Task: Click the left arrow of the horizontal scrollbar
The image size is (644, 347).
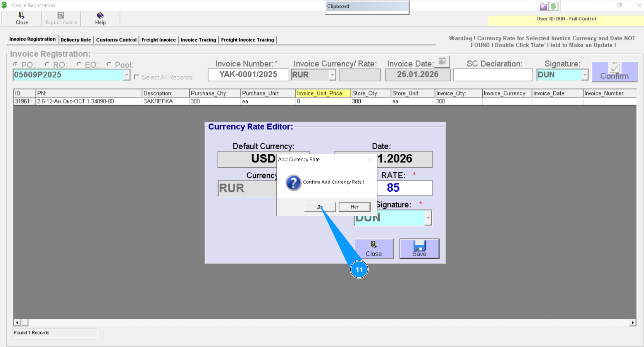Action: tap(17, 323)
